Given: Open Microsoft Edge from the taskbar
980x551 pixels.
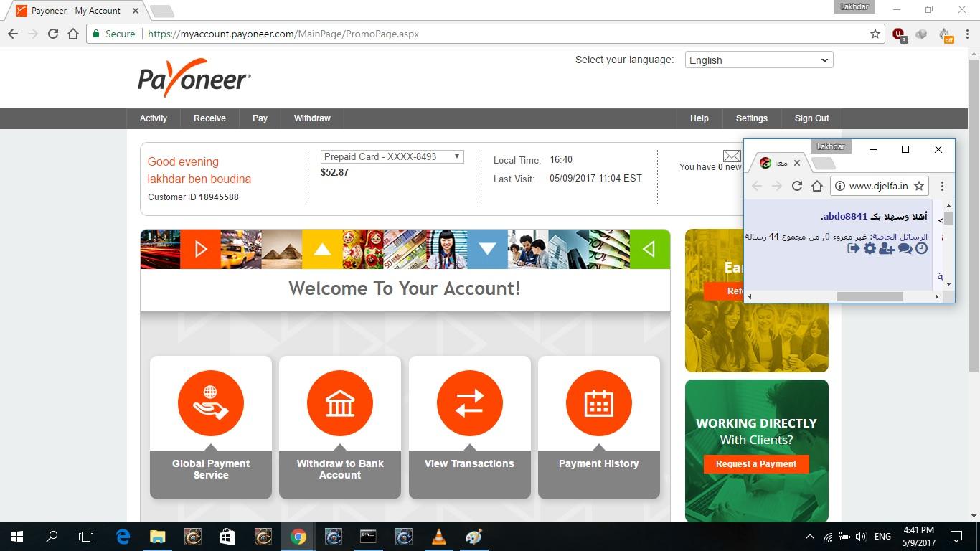Looking at the screenshot, I should 123,537.
